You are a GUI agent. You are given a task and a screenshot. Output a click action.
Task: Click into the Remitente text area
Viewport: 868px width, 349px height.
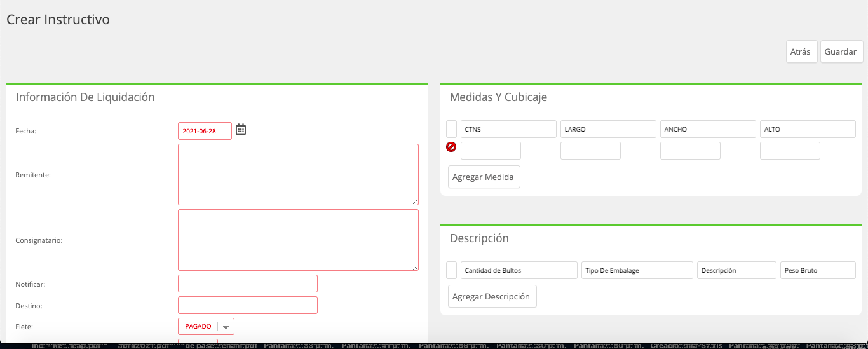[298, 174]
